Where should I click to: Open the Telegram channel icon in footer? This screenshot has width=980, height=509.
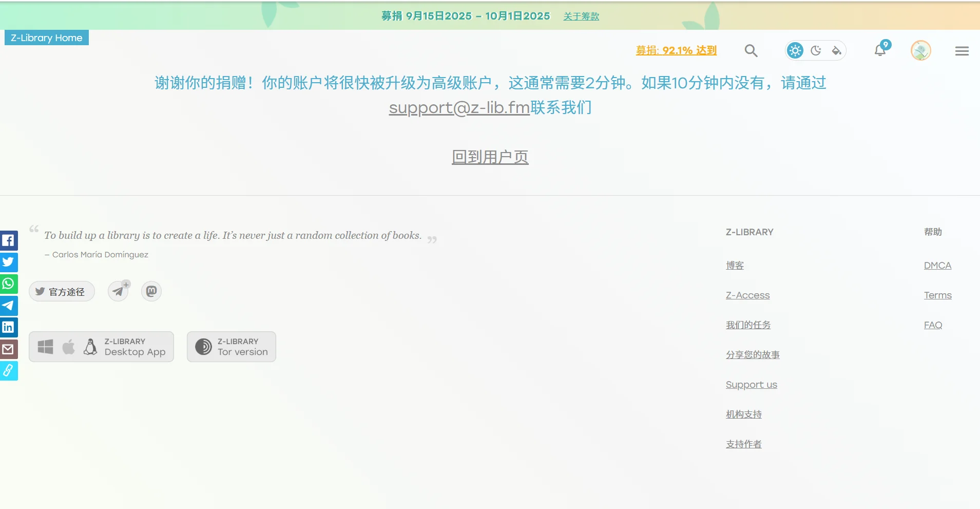tap(118, 291)
